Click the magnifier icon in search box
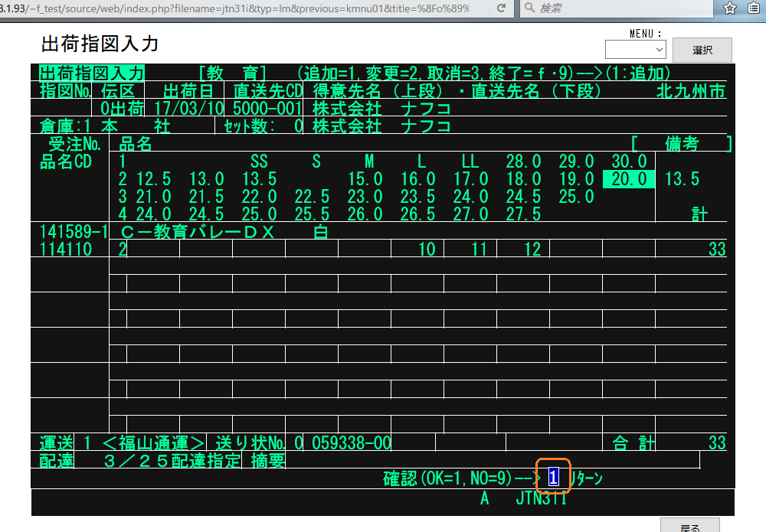This screenshot has height=532, width=766. tap(530, 8)
